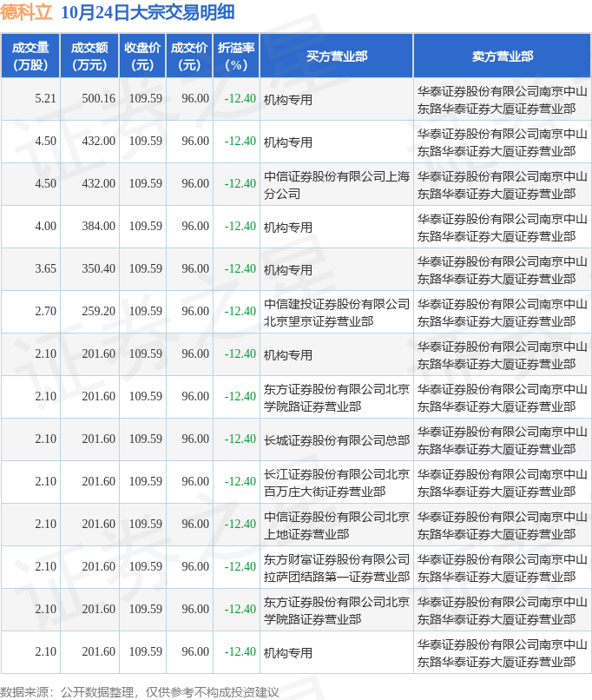This screenshot has width=592, height=700.
Task: Click buyer 中信建投证券北京望京证券营业部
Action: (x=336, y=312)
